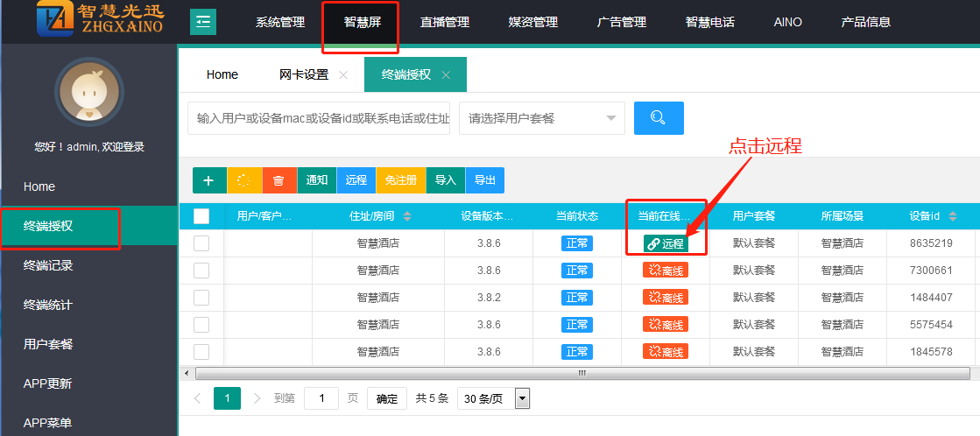The width and height of the screenshot is (980, 436).
Task: Go to the previous page arrow
Action: 197,398
